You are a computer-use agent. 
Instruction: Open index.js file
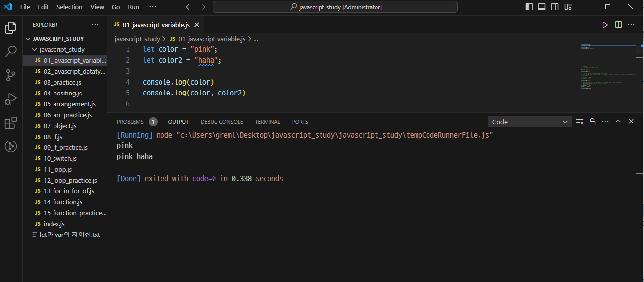pyautogui.click(x=65, y=224)
